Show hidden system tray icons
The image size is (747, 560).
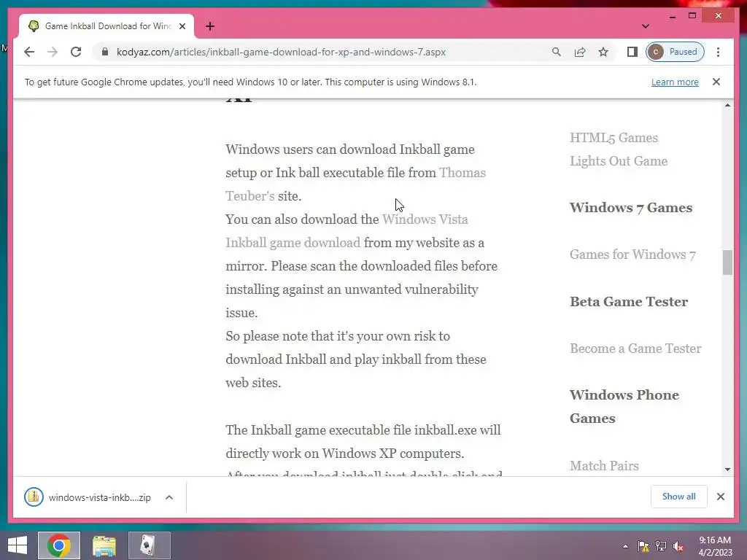(625, 546)
